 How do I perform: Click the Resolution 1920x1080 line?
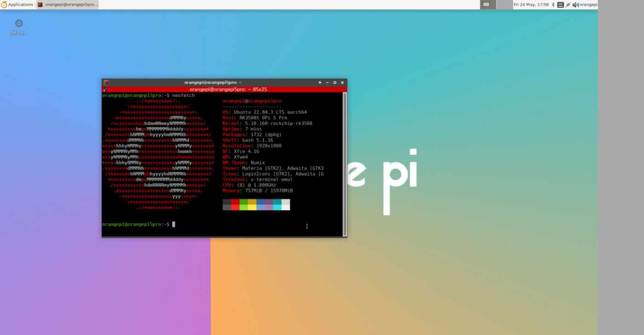click(252, 146)
